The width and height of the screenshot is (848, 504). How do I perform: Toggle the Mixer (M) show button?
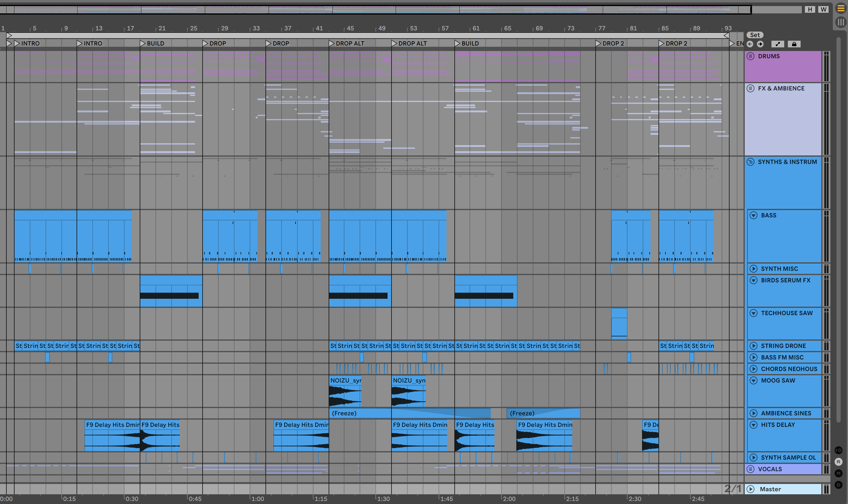839,473
